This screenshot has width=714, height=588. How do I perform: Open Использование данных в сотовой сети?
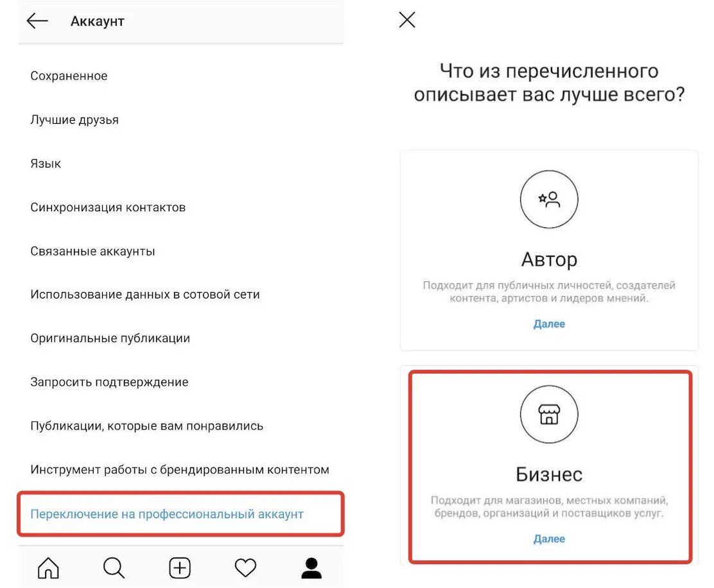pos(145,295)
